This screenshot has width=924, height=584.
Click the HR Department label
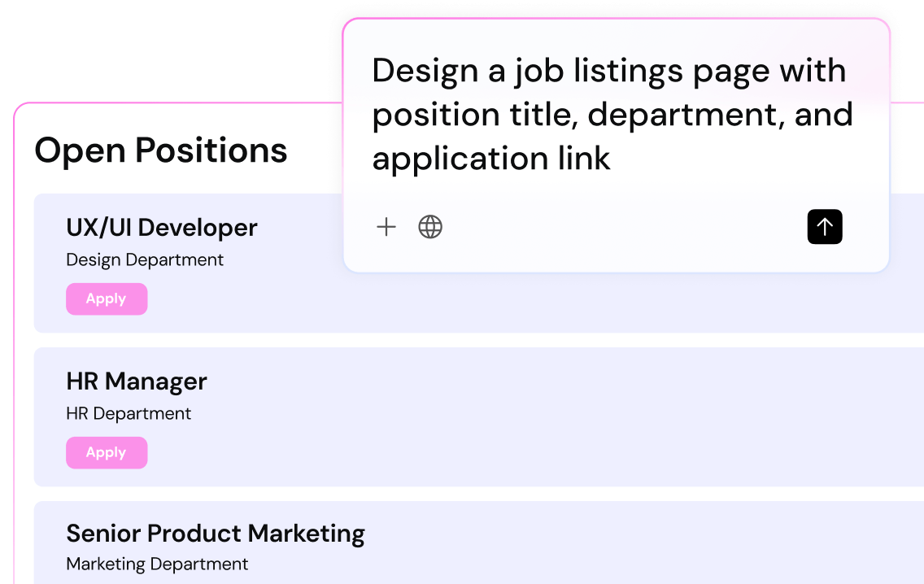pos(129,413)
